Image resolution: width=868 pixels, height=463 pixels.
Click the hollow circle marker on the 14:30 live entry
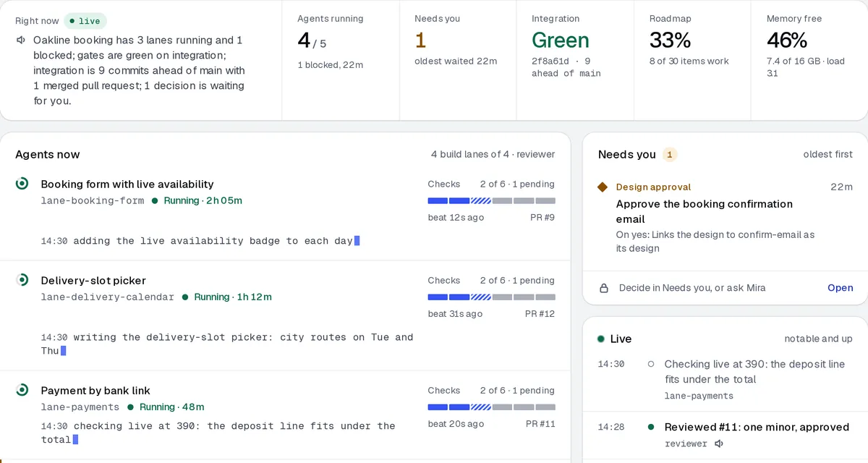(651, 364)
